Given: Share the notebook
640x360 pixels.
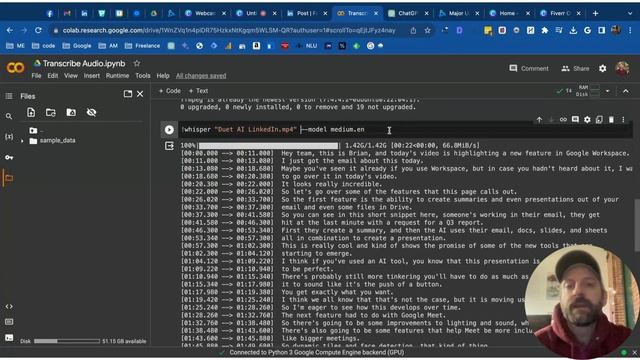Looking at the screenshot, I should [575, 68].
